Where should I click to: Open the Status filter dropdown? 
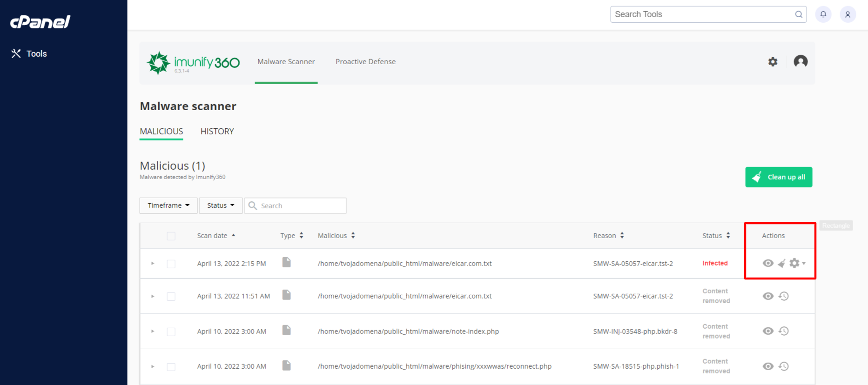coord(221,206)
